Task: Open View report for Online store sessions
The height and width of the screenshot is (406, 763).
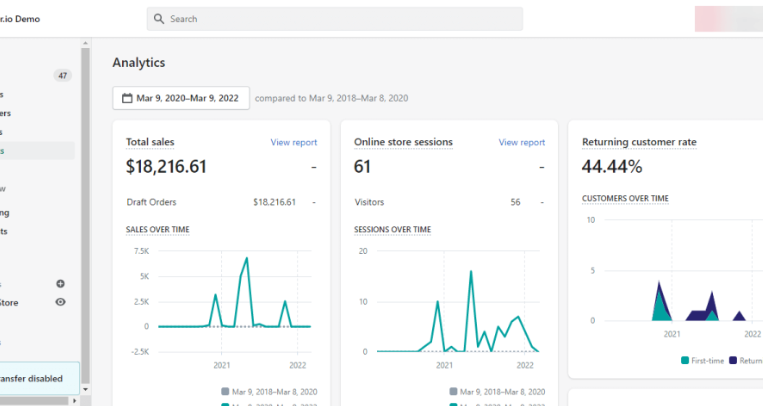Action: click(x=522, y=142)
